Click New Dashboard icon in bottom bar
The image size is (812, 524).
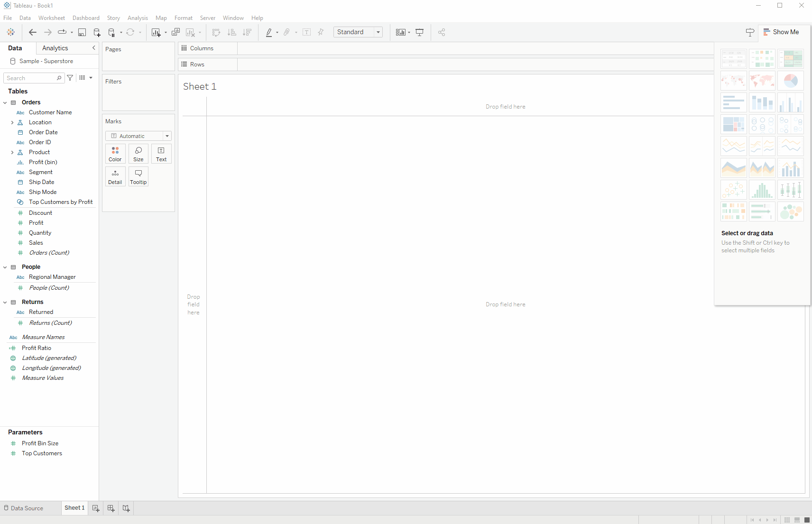click(x=111, y=508)
